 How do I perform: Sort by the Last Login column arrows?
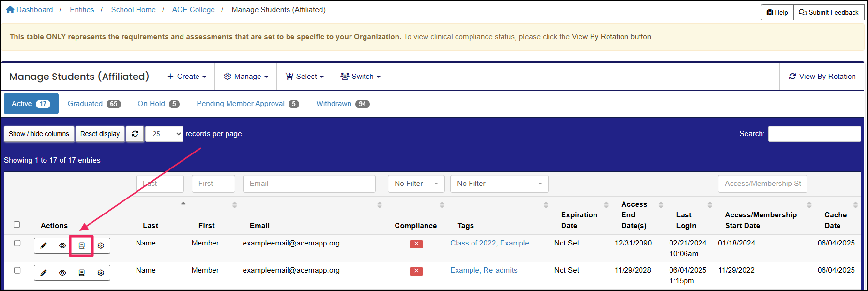(710, 205)
